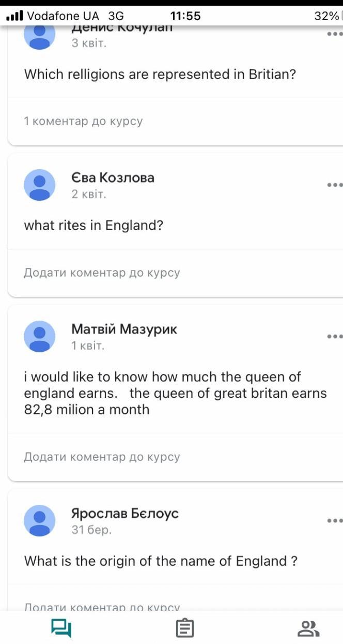Open options menu for Єва Козлова's post
Viewport: 343px width, 644px height.
point(334,185)
